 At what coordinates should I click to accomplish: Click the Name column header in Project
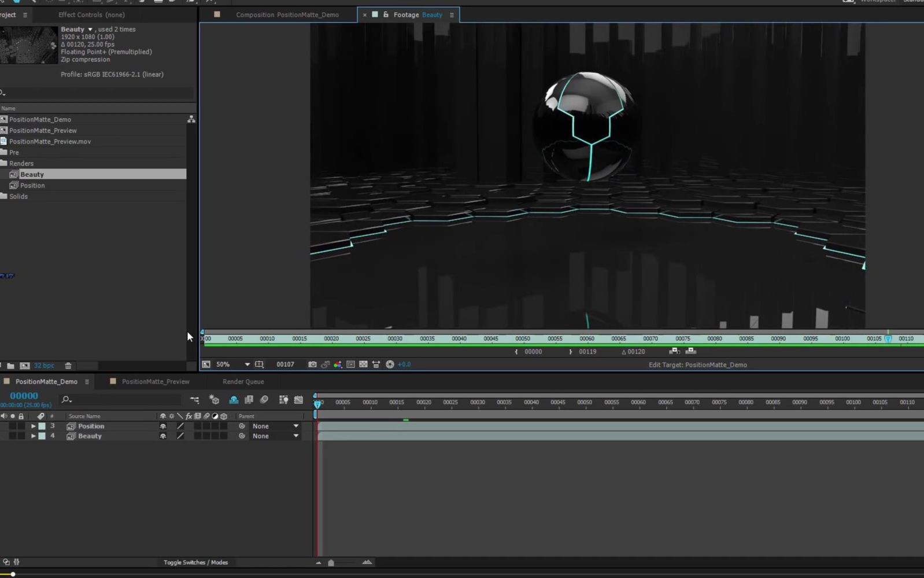(x=8, y=108)
